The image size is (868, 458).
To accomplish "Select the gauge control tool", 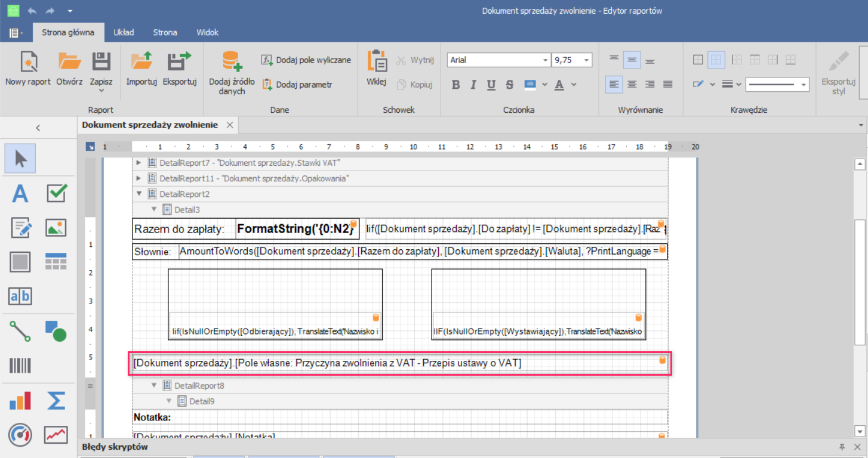I will 20,435.
